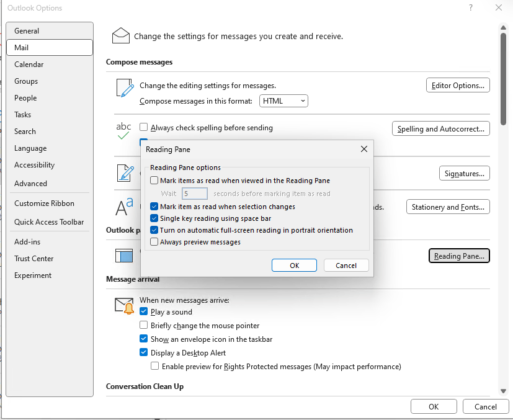The image size is (513, 420).
Task: Click Cancel at bottom of Outlook Options
Action: tap(486, 406)
